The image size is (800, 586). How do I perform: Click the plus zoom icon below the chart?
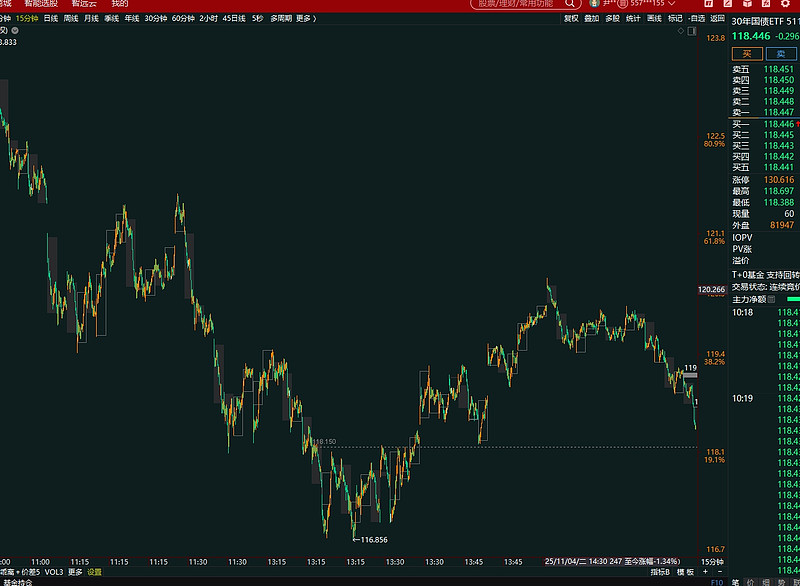pos(705,572)
